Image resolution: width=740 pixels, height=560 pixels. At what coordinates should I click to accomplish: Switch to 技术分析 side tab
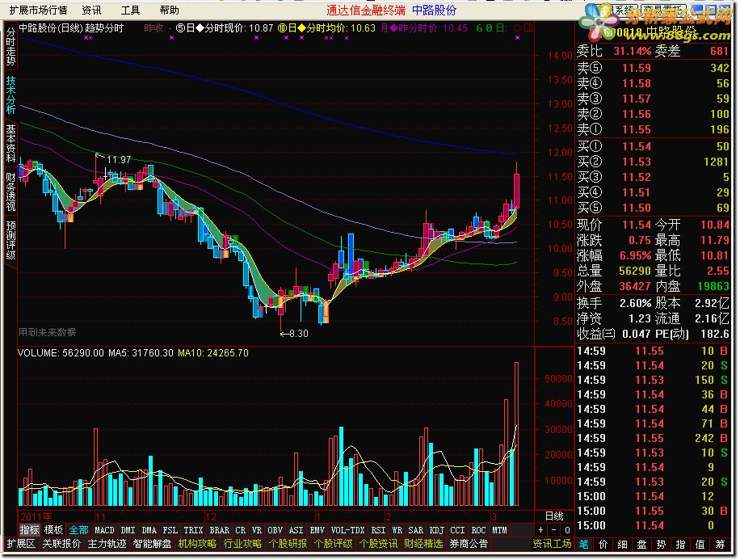click(11, 95)
